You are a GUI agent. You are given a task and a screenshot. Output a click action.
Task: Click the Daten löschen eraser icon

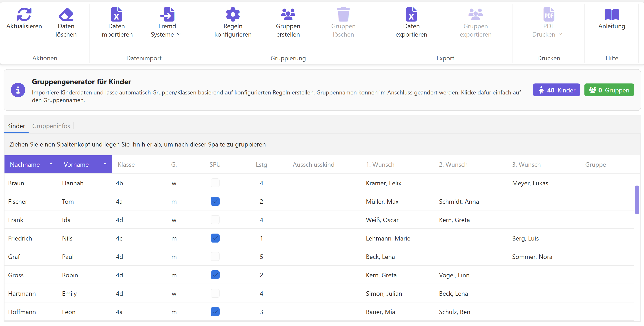66,14
